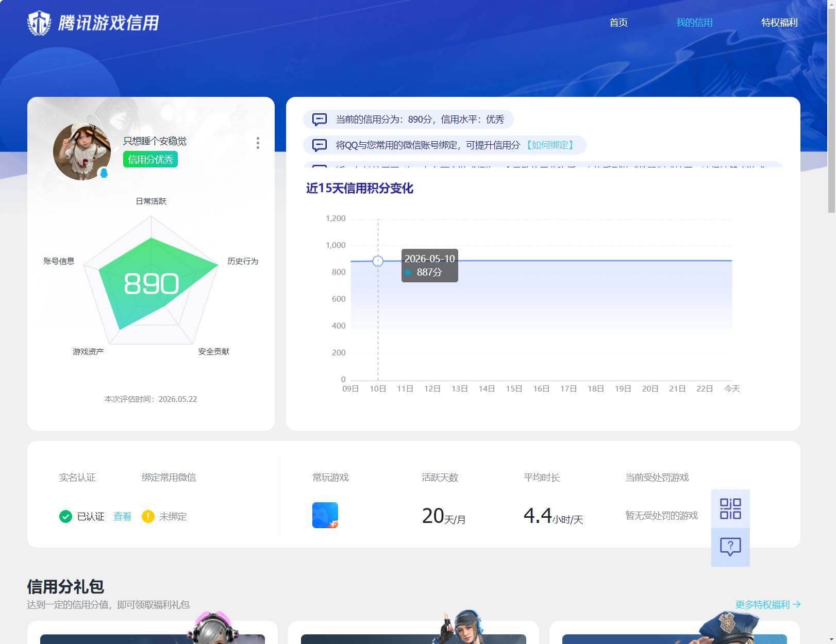Click the yellow 未绑定 warning icon
The image size is (836, 644).
coord(148,516)
